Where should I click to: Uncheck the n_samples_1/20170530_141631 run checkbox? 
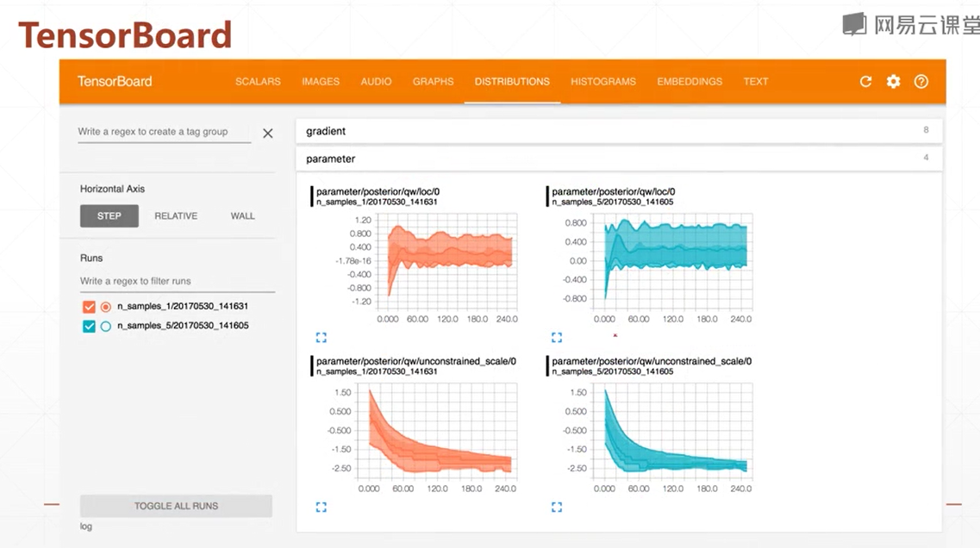(x=89, y=307)
